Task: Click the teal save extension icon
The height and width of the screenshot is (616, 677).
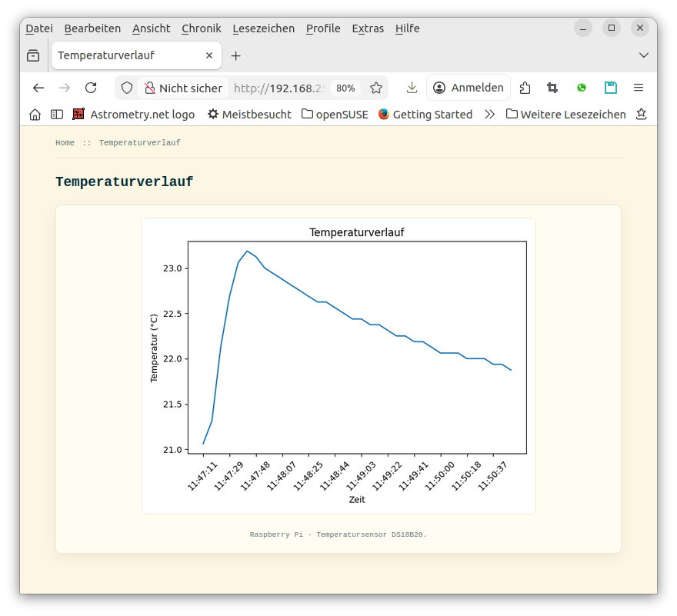Action: click(x=610, y=88)
